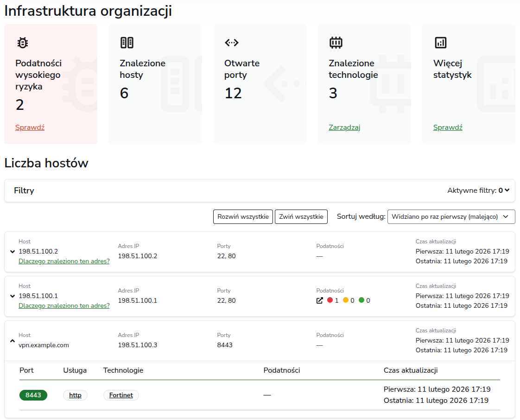The width and height of the screenshot is (520, 420).
Task: Click the chart icon above Więcej statystyk
Action: pyautogui.click(x=440, y=43)
